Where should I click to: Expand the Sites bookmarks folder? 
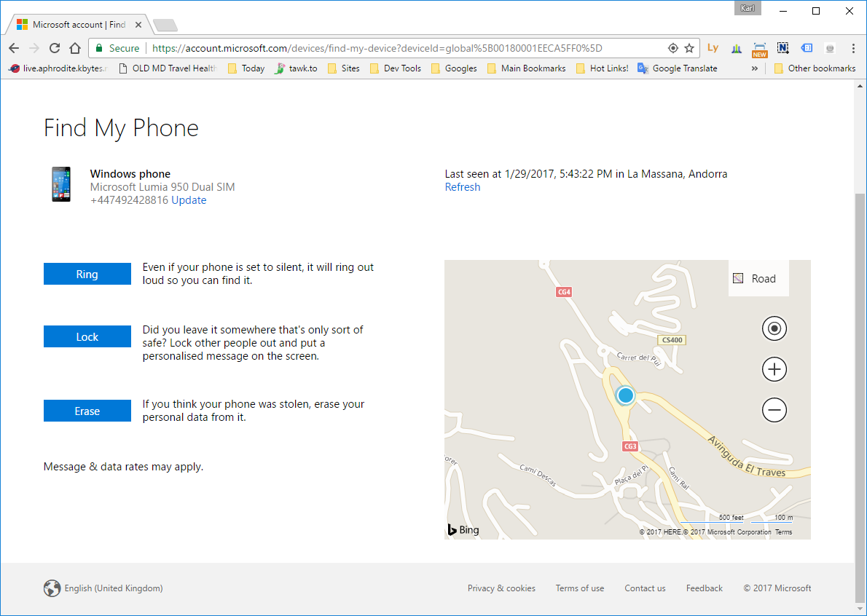coord(344,68)
